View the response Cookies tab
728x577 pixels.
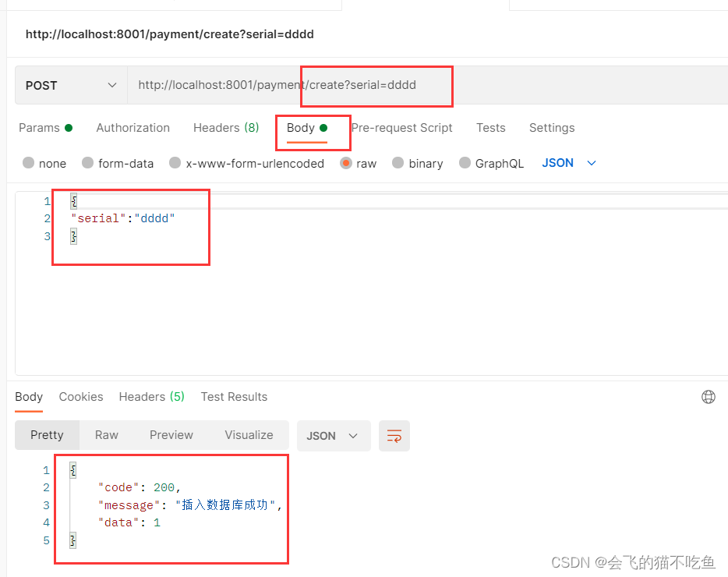click(81, 397)
